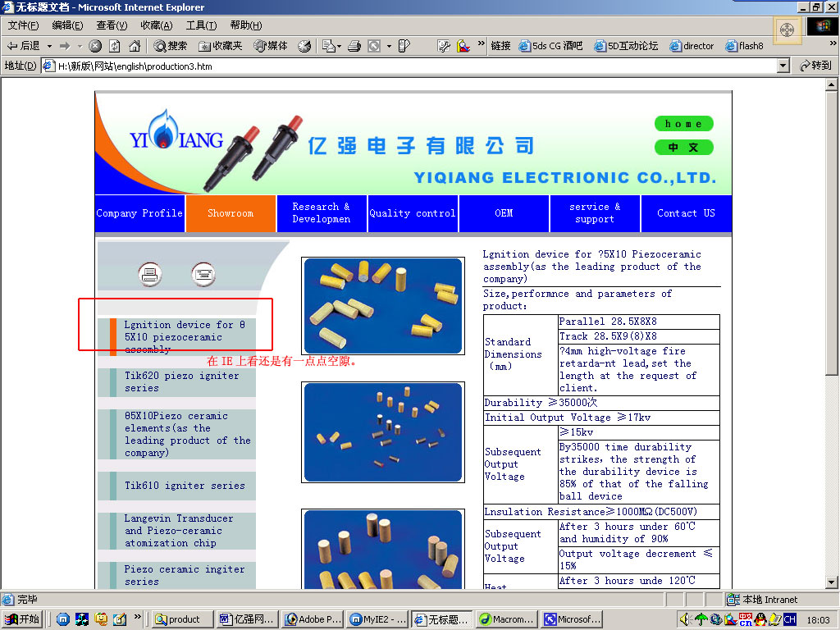Viewport: 840px width, 630px height.
Task: Click the green home button
Action: click(683, 124)
